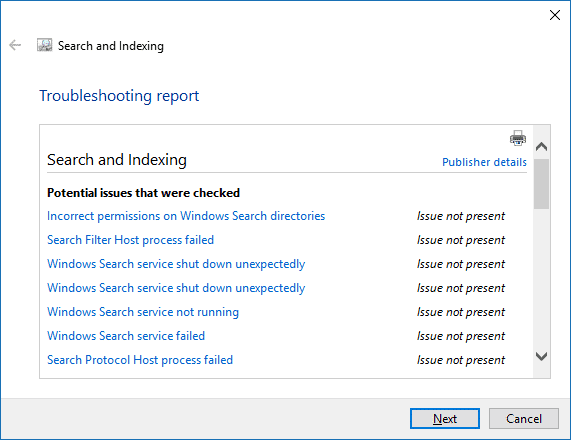Click the first Windows Search service shut down unexpectedly link
Viewport: 571px width, 440px height.
point(176,264)
